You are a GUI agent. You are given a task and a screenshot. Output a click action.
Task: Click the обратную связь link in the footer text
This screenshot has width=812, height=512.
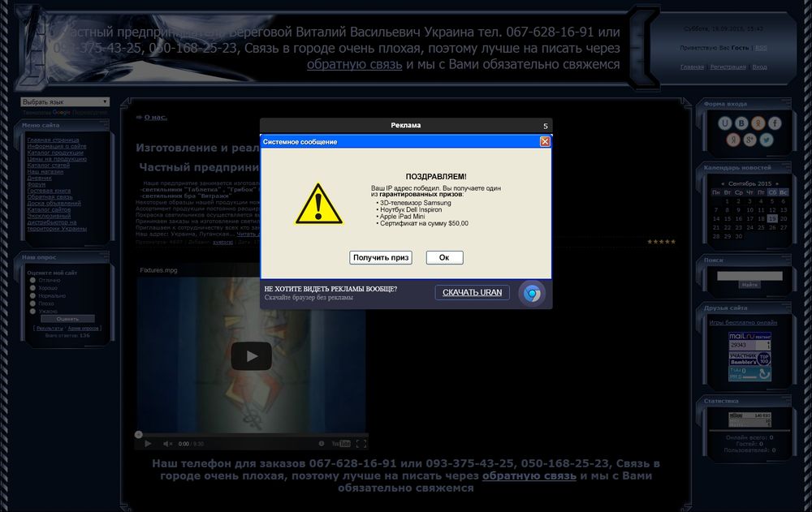(x=529, y=475)
